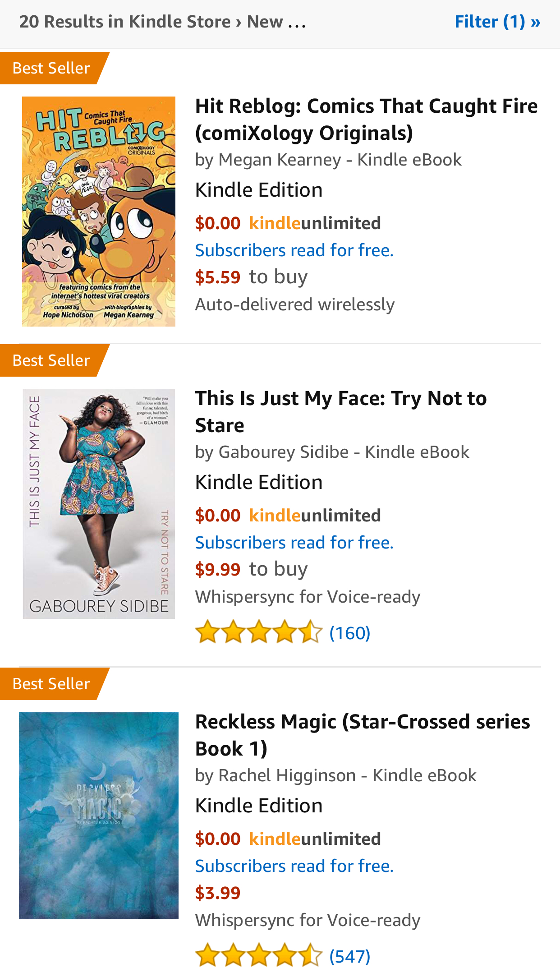Image resolution: width=560 pixels, height=968 pixels.
Task: Open the 547 customer reviews
Action: [350, 956]
